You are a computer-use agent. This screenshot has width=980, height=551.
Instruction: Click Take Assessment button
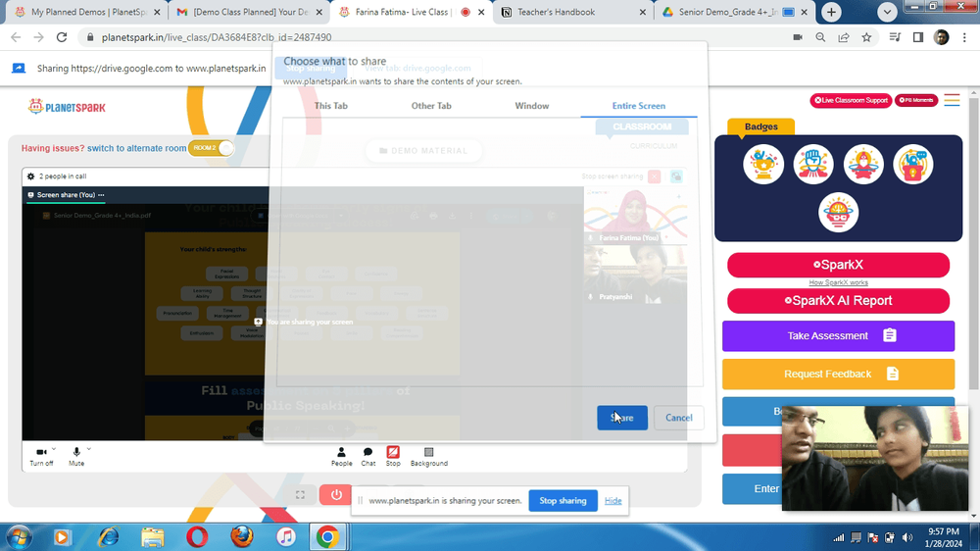click(838, 336)
